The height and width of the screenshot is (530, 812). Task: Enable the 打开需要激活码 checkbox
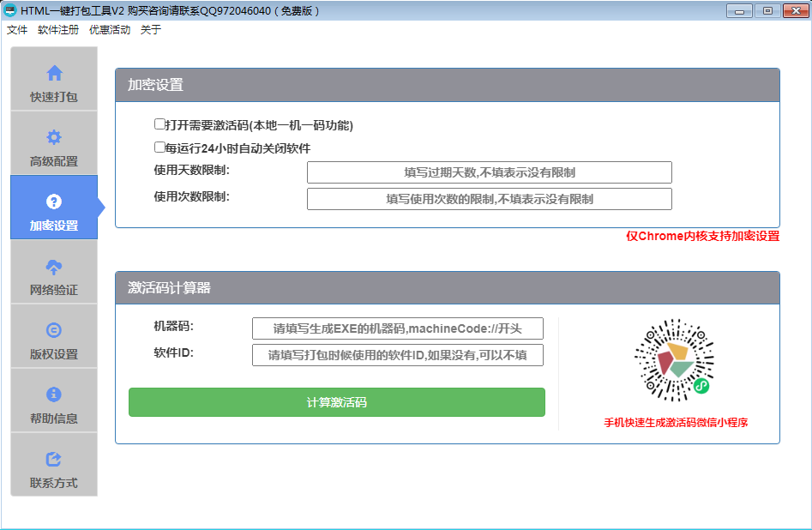pos(159,124)
